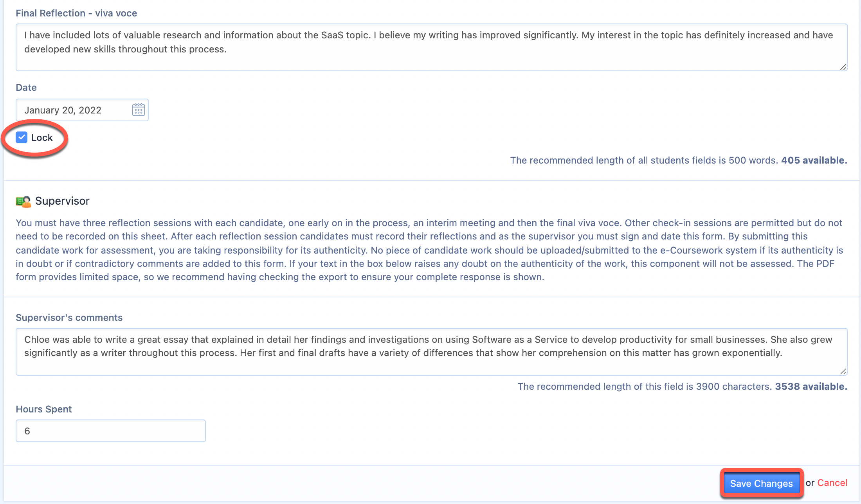Click the Date field label
This screenshot has height=504, width=861.
pyautogui.click(x=26, y=88)
